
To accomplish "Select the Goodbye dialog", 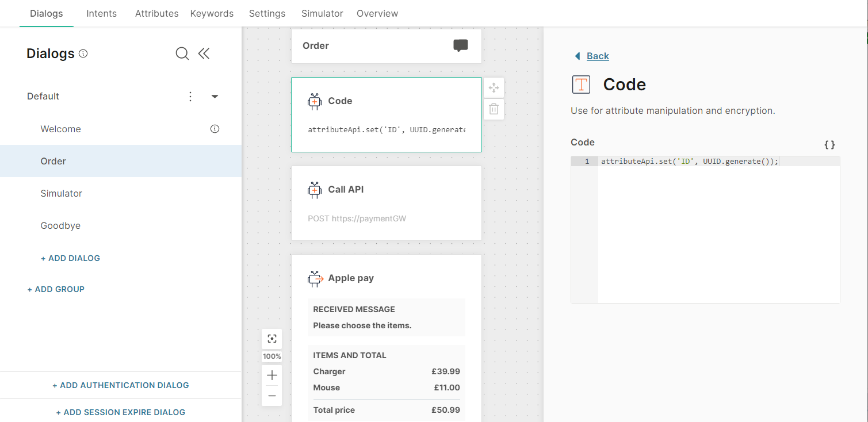I will click(x=60, y=226).
